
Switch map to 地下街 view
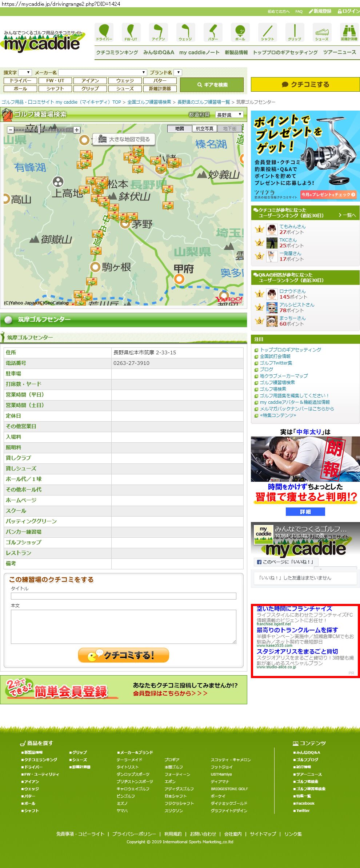(229, 128)
